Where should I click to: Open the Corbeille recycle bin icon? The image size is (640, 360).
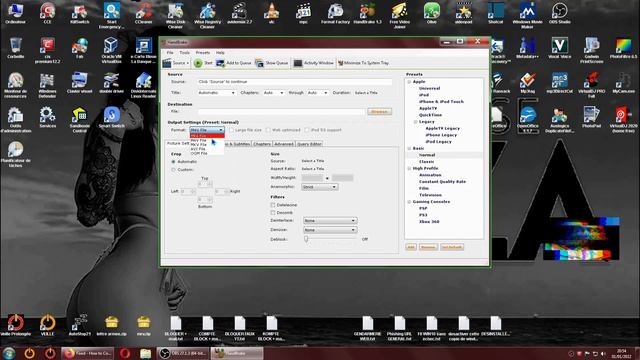click(x=16, y=48)
